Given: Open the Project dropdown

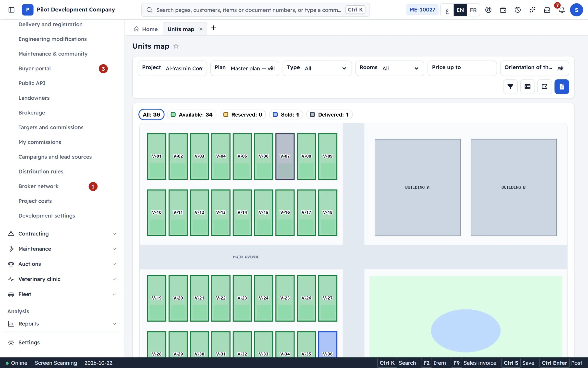Looking at the screenshot, I should 172,68.
